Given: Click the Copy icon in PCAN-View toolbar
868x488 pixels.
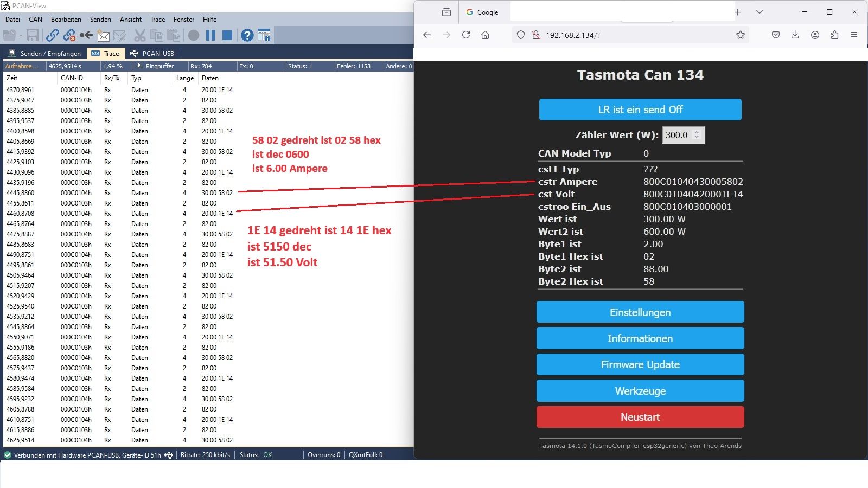Looking at the screenshot, I should pyautogui.click(x=157, y=35).
